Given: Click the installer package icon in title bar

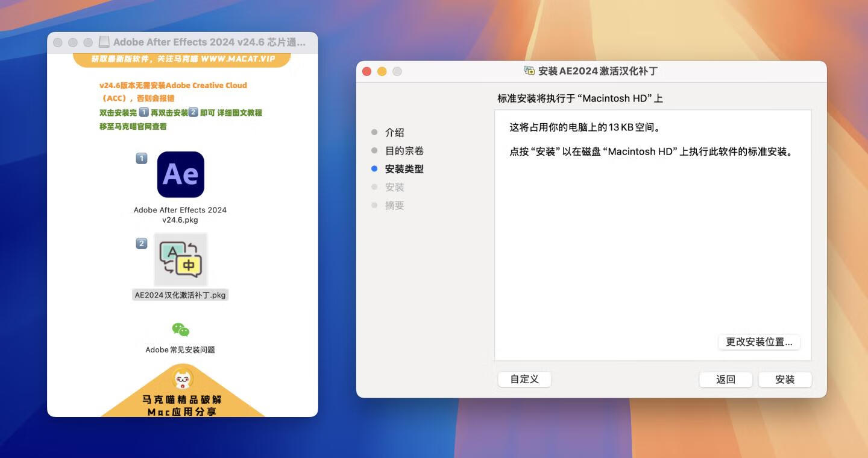Looking at the screenshot, I should (529, 71).
